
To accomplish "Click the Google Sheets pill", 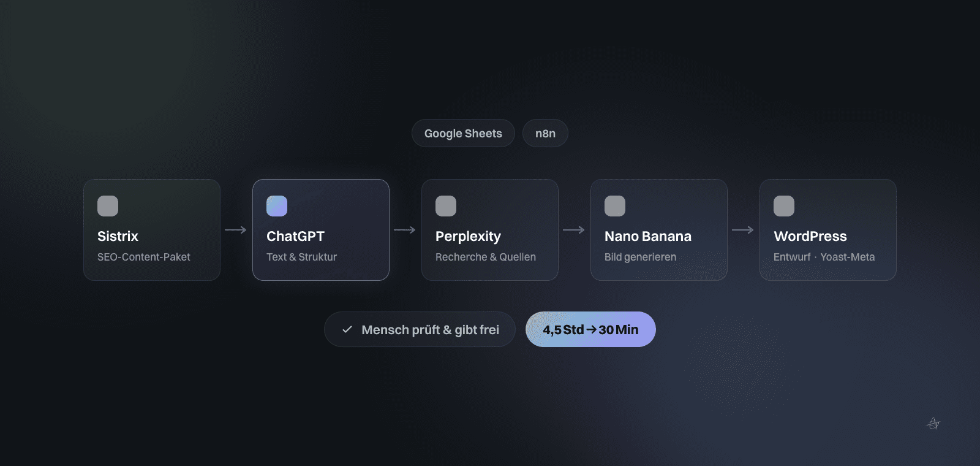I will point(463,133).
